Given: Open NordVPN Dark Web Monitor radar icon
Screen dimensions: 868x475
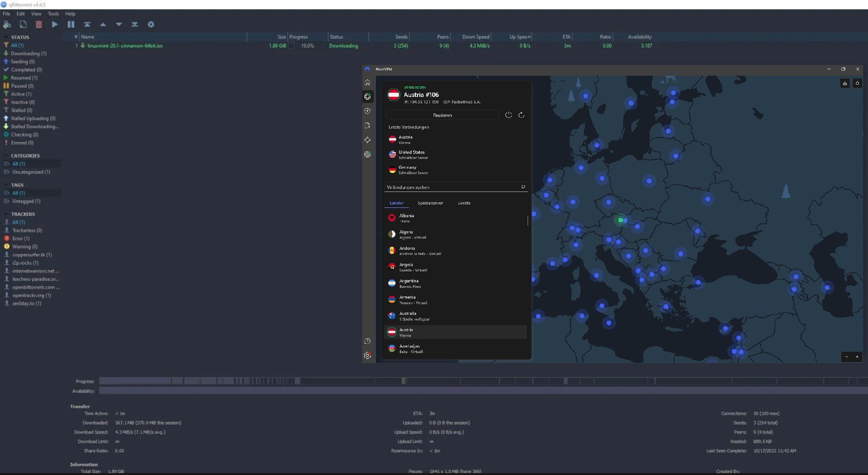Looking at the screenshot, I should point(368,154).
